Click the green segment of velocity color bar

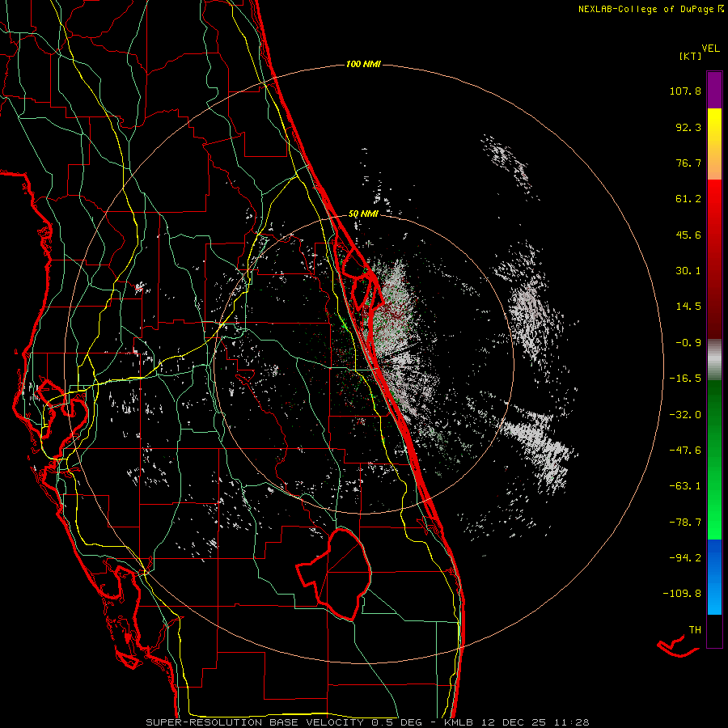point(714,459)
